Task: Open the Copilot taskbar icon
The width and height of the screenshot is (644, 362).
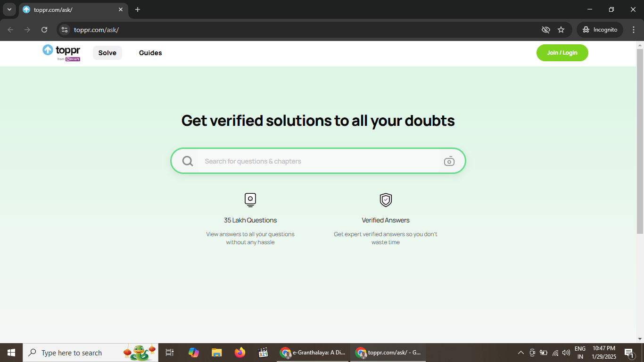Action: [193, 353]
